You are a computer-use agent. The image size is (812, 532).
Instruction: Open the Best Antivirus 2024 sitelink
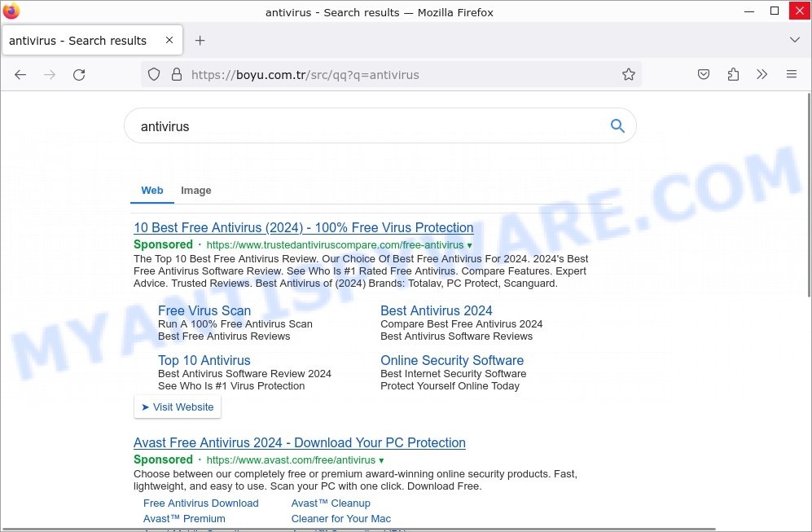tap(436, 310)
